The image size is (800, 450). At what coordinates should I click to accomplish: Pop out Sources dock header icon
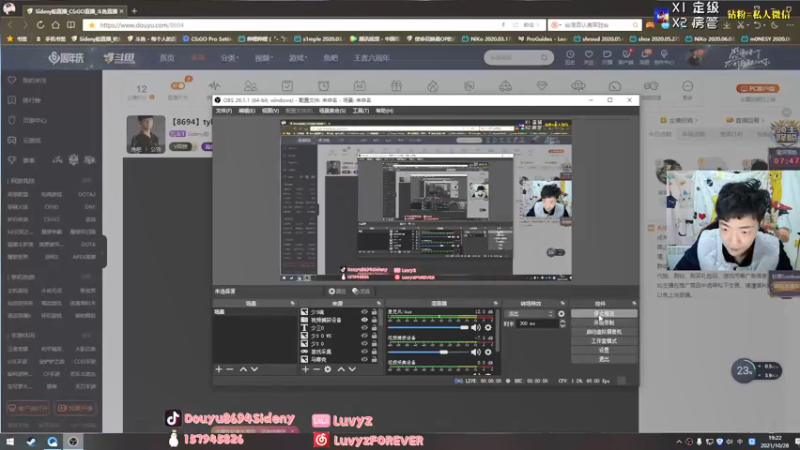point(379,304)
